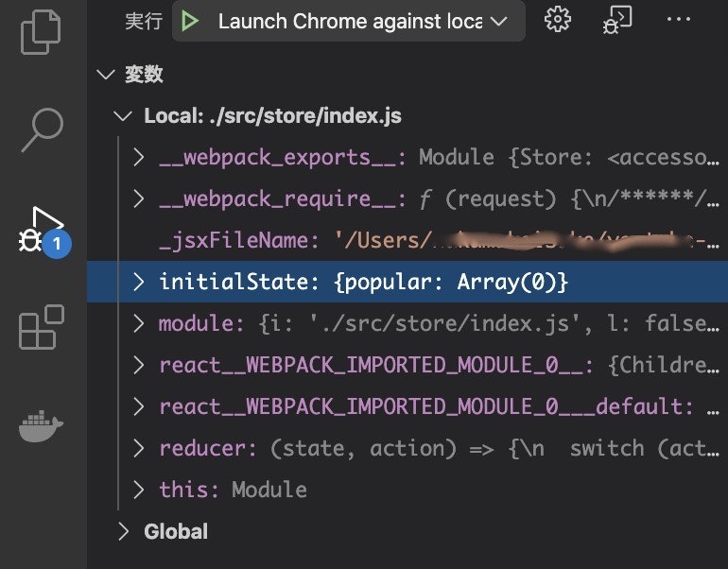Image resolution: width=728 pixels, height=569 pixels.
Task: Select the _jsxFileName variable row
Action: point(407,240)
